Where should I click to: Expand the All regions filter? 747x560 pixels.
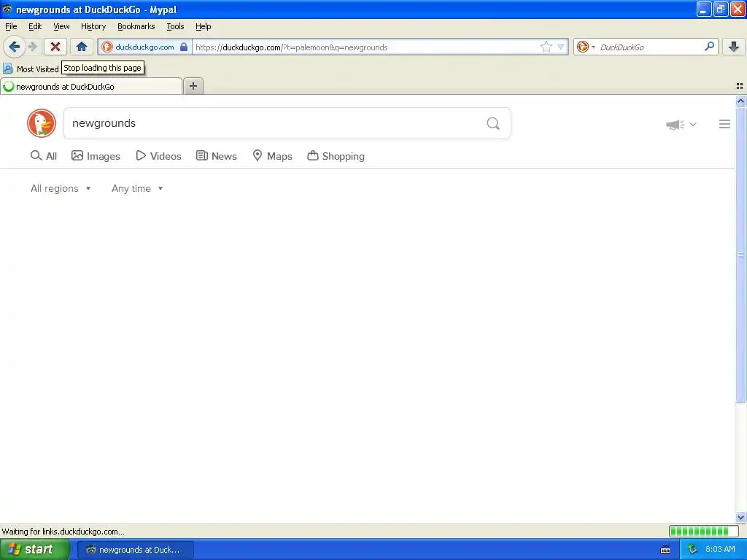pyautogui.click(x=61, y=189)
